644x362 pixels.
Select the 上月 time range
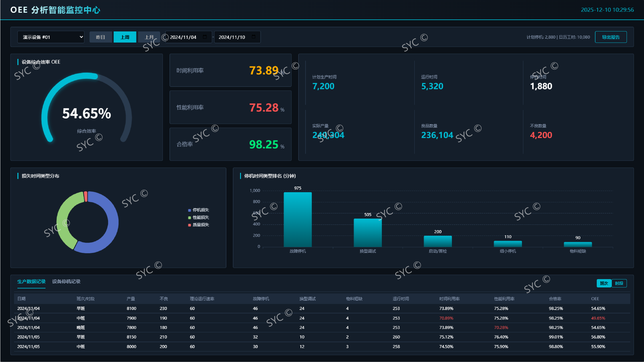pos(149,37)
